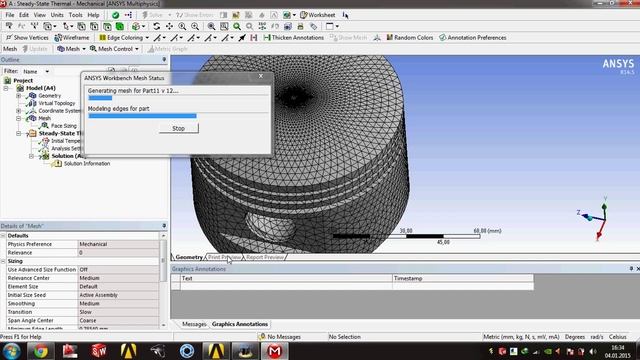Toggle Show Vertices display
Screen dimensions: 640x360
27,38
